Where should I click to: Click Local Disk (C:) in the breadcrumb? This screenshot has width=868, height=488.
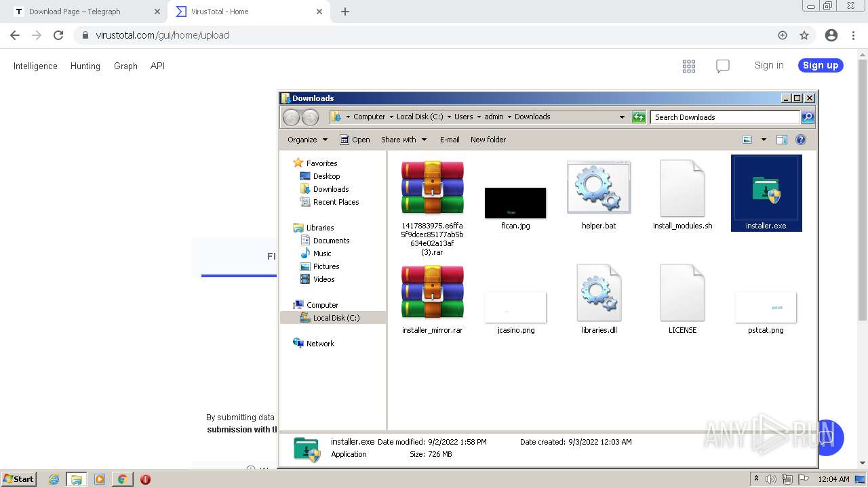[420, 117]
